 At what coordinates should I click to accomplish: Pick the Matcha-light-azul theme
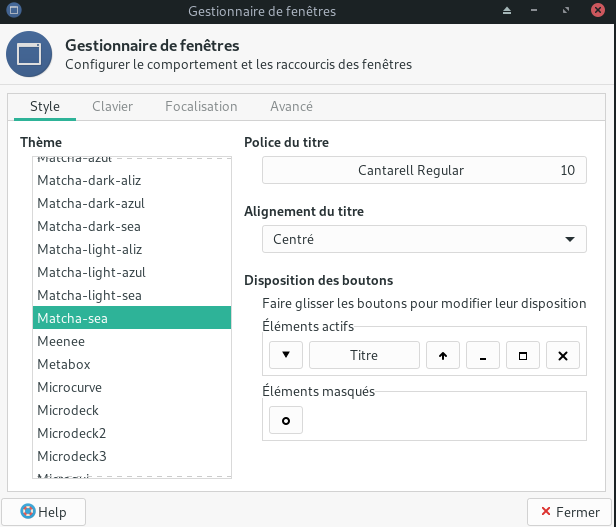tap(92, 272)
